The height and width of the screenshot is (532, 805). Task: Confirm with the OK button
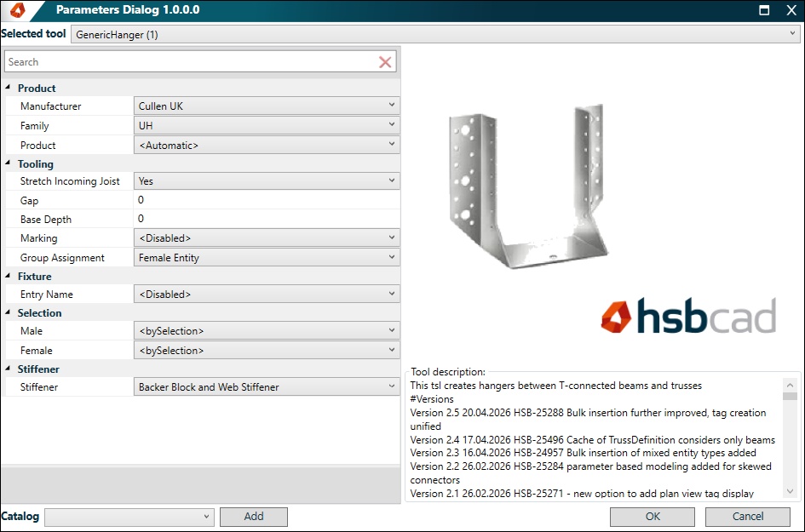653,517
